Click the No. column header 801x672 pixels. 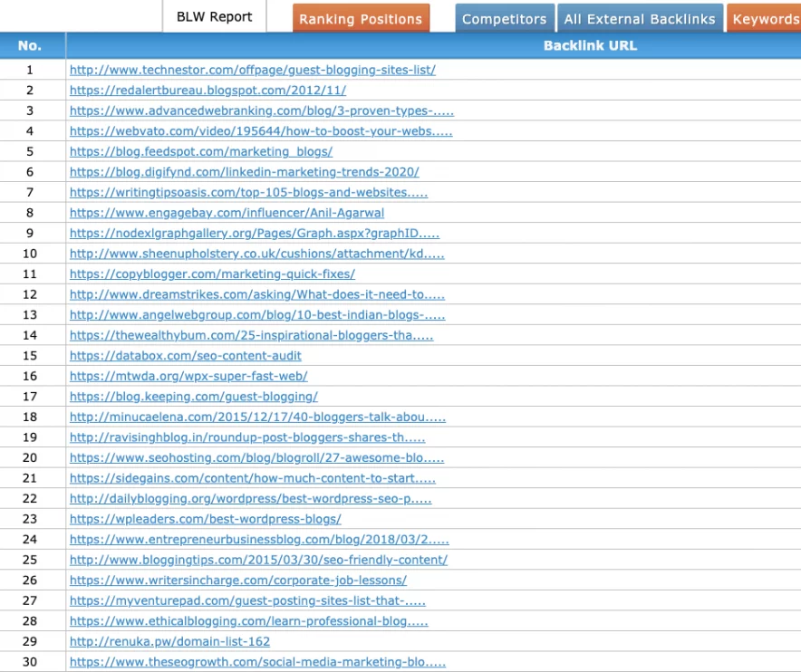click(30, 45)
